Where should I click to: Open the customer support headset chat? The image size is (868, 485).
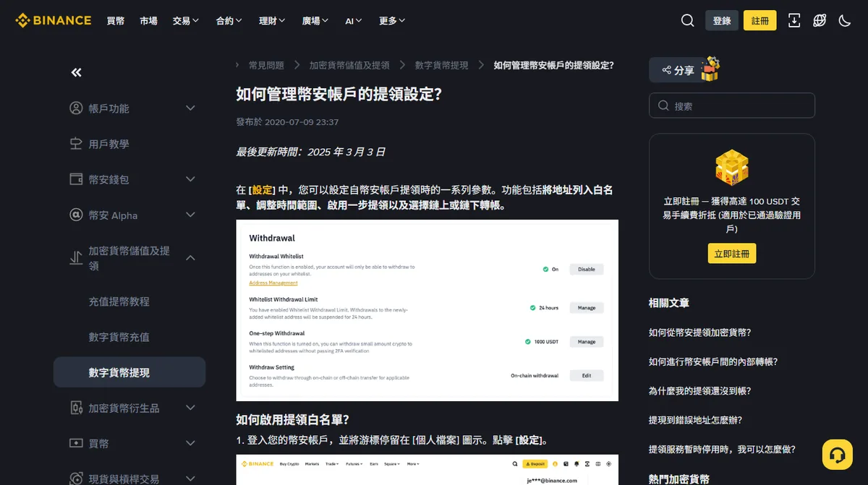(838, 455)
